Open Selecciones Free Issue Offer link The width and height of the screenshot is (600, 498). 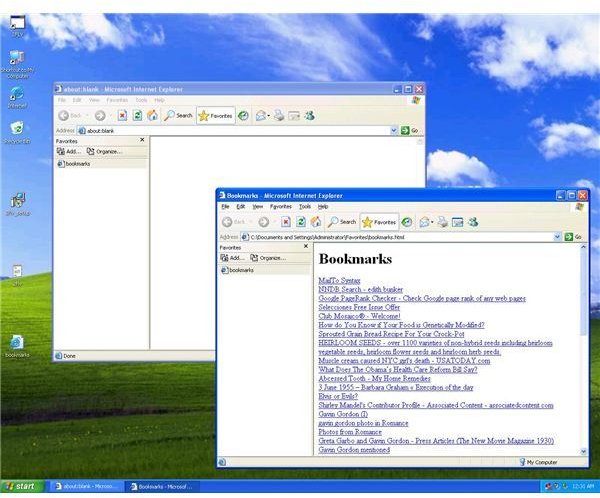pyautogui.click(x=359, y=307)
